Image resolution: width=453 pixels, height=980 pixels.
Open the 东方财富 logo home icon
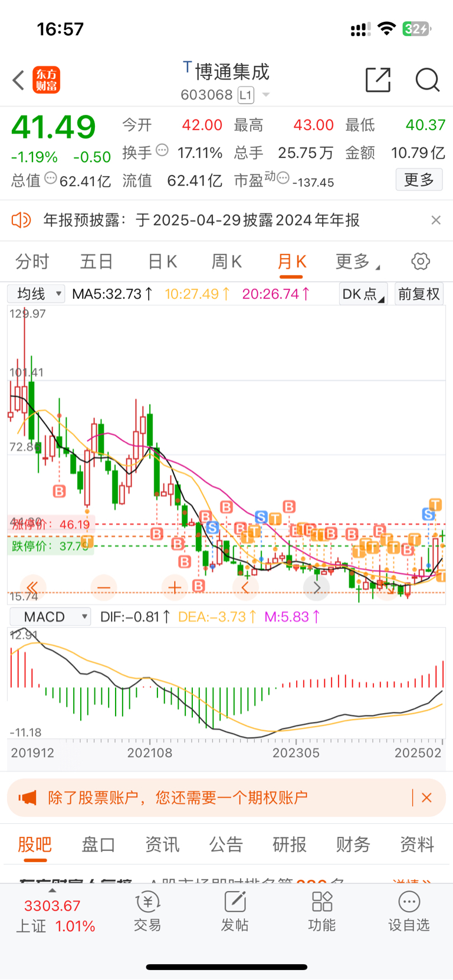pyautogui.click(x=47, y=80)
